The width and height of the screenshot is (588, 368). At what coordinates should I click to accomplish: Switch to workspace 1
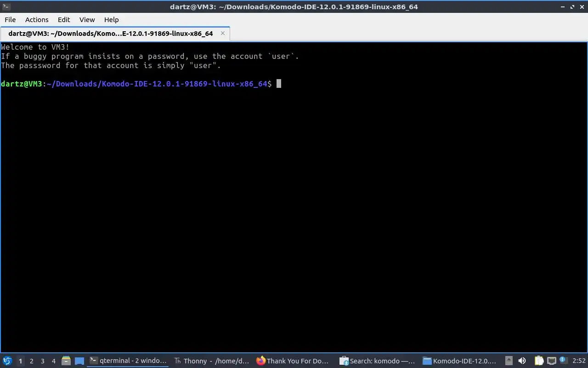[x=20, y=361]
